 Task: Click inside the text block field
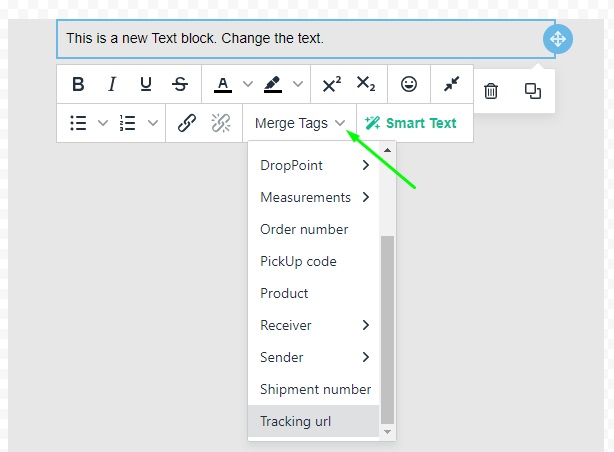coord(300,39)
